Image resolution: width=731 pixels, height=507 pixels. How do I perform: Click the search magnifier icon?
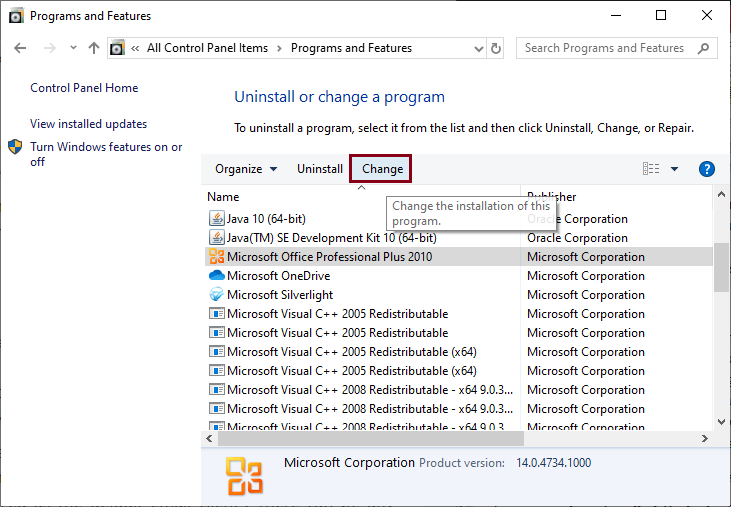(x=704, y=48)
